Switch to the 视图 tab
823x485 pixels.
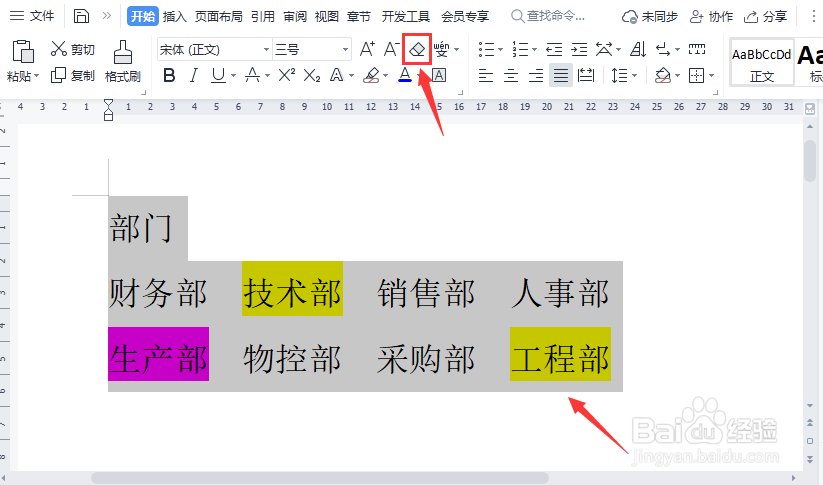(326, 16)
